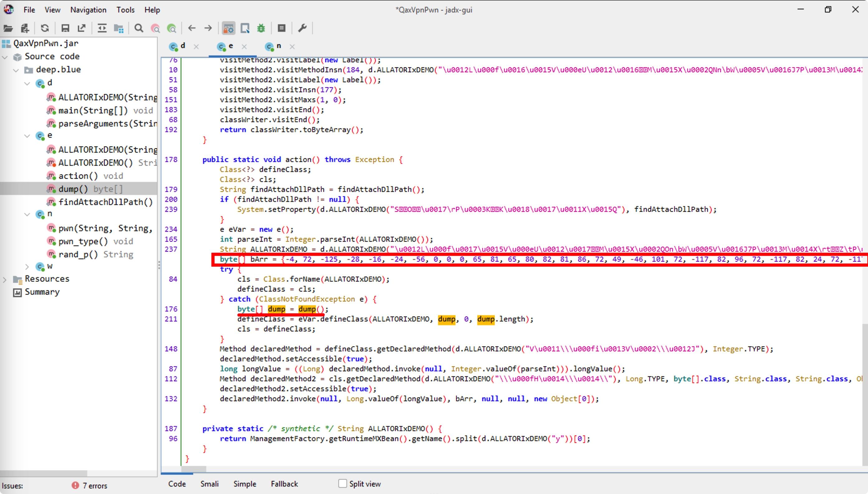The height and width of the screenshot is (494, 868).
Task: Navigate forward with right arrow
Action: (x=208, y=28)
